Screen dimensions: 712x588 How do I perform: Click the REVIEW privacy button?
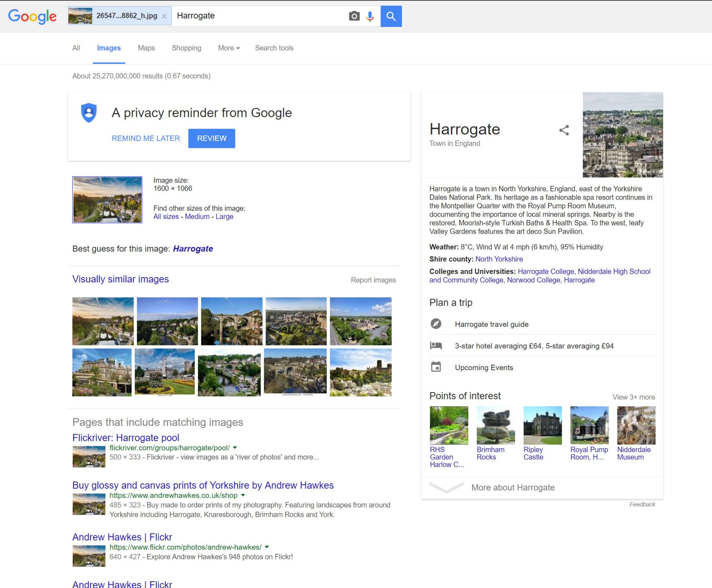pyautogui.click(x=211, y=138)
